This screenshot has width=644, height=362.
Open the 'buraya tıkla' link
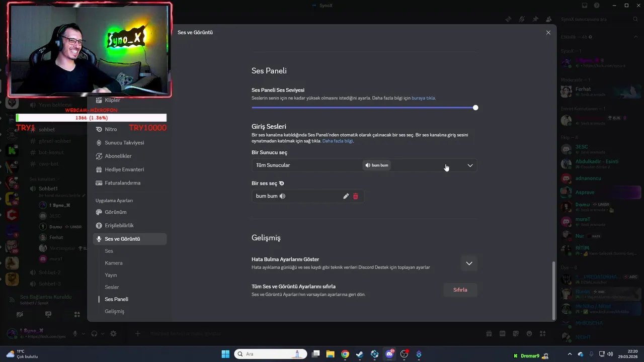(x=423, y=98)
